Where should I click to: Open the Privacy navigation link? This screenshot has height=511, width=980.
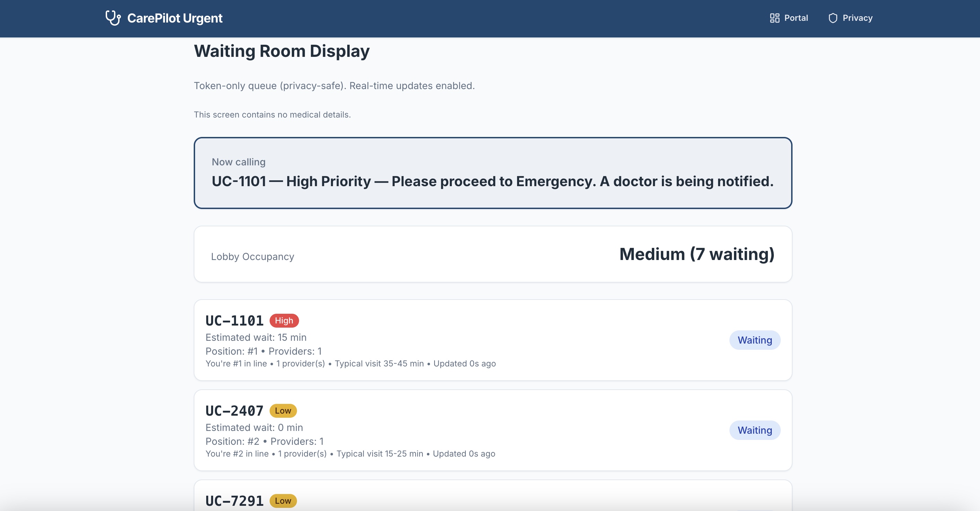857,18
